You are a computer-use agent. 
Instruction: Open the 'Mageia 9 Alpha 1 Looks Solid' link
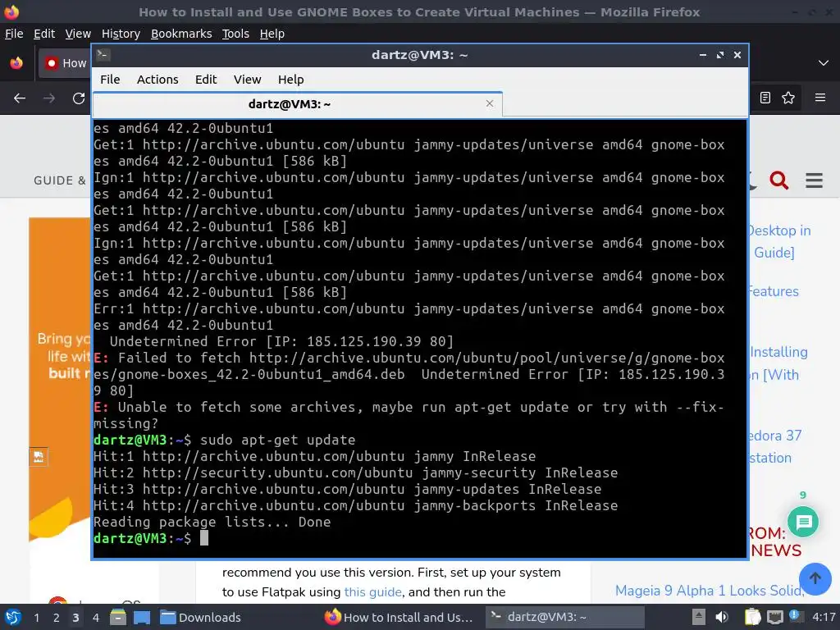(x=710, y=591)
